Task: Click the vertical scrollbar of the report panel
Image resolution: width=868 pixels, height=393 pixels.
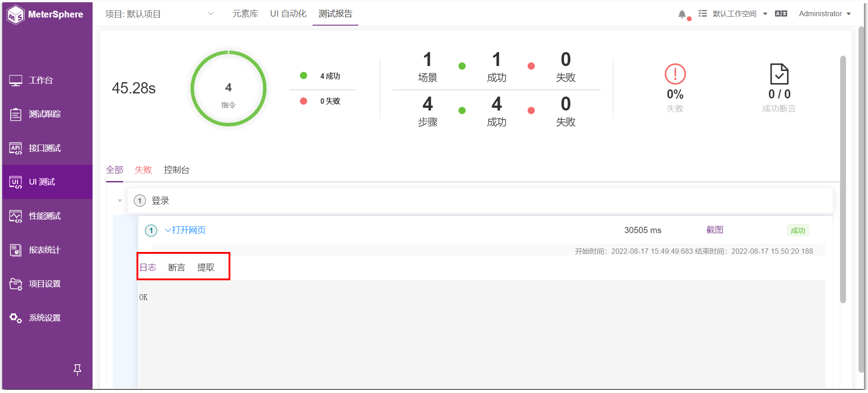Action: [843, 179]
